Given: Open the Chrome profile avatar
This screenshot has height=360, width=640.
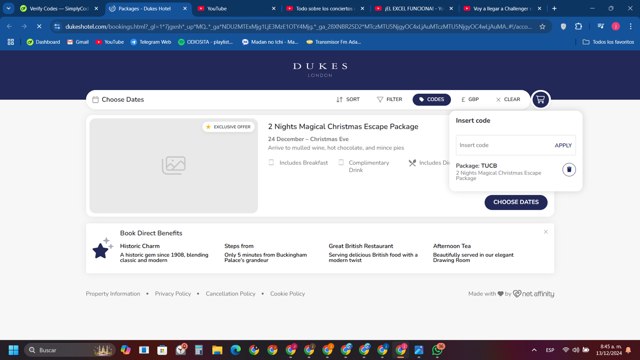Looking at the screenshot, I should coord(616,27).
